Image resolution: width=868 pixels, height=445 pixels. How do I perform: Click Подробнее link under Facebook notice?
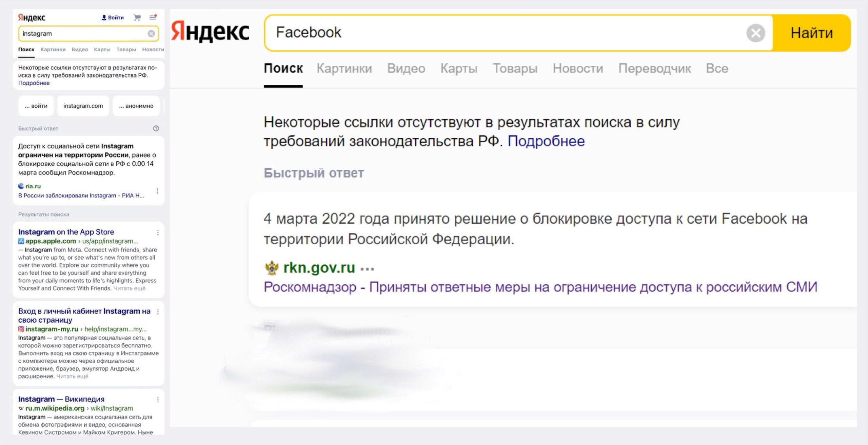coord(546,141)
